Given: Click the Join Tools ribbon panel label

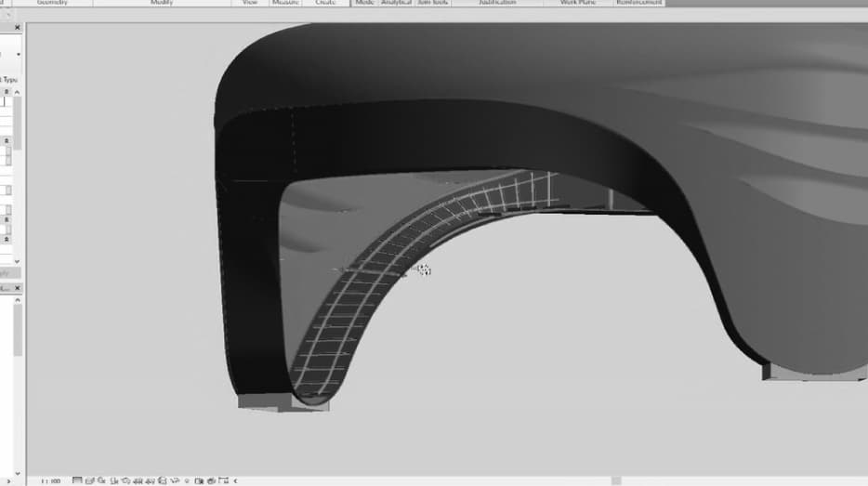Looking at the screenshot, I should 433,3.
